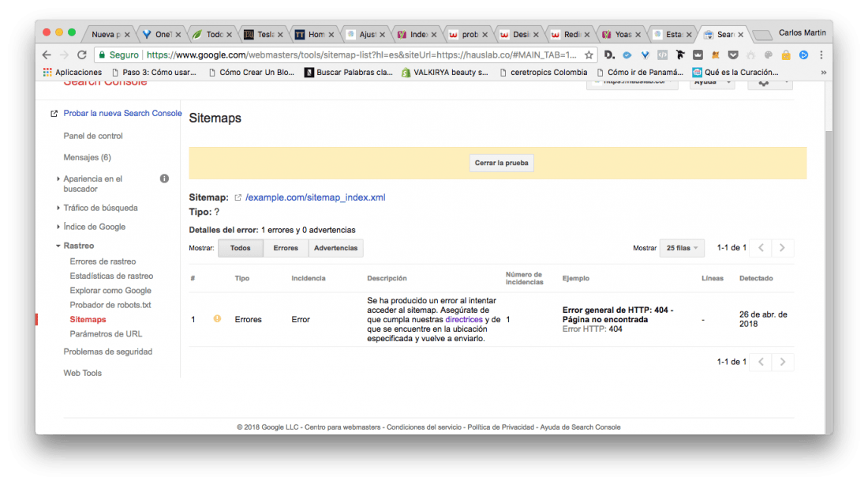Open 'Problemas de seguridad'

[107, 352]
